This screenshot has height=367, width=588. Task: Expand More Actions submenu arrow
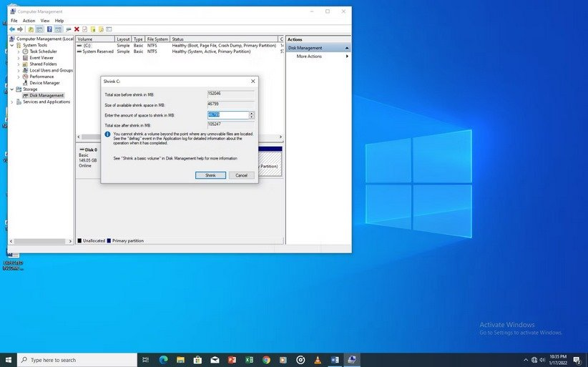(347, 57)
